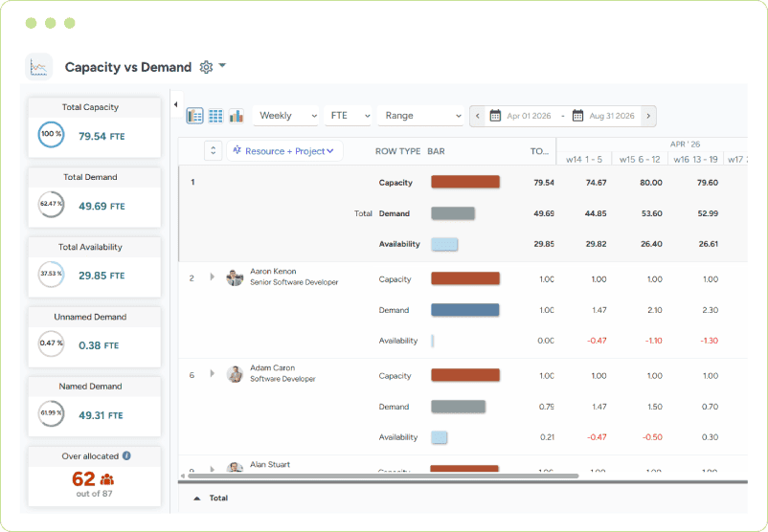Click the expand/collapse all rows stepper

click(213, 151)
